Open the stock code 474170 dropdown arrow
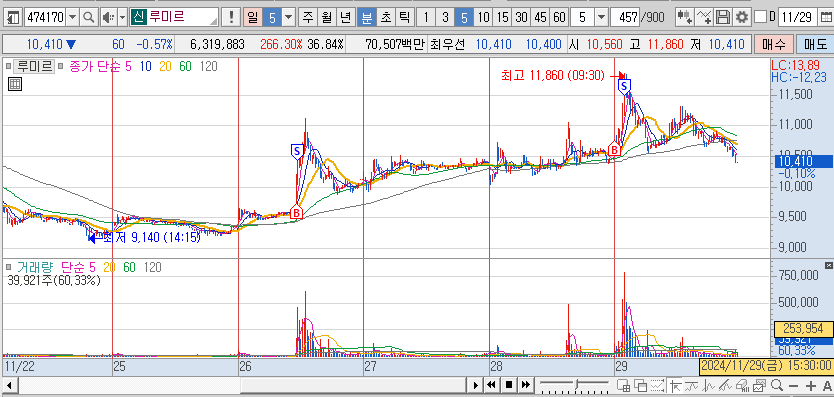Viewport: 834px width, 397px height. (x=73, y=18)
